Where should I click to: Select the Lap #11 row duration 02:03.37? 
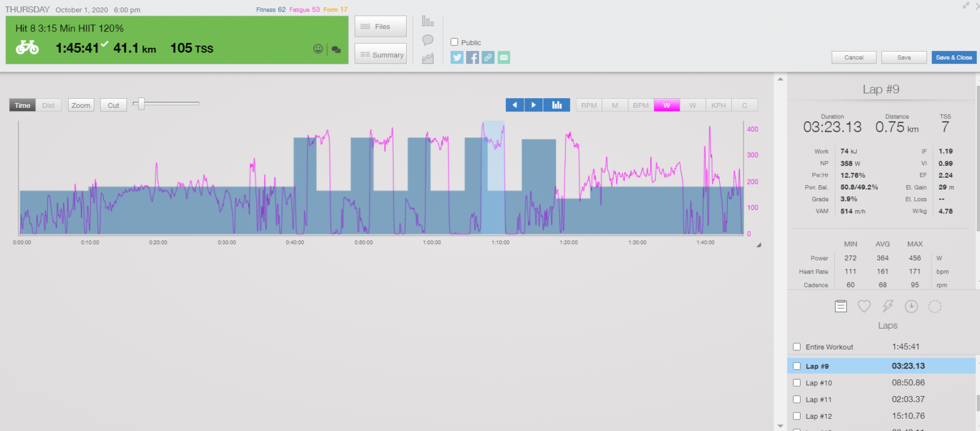(908, 399)
